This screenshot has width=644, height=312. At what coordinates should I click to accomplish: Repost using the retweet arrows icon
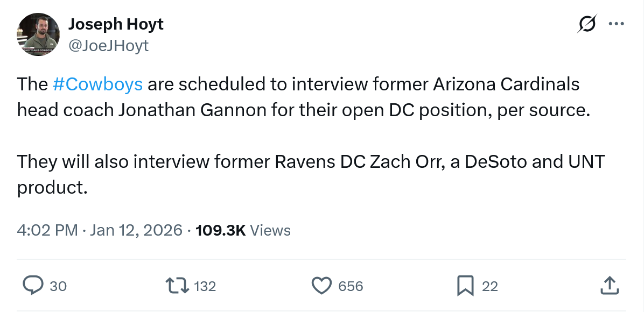[x=178, y=286]
